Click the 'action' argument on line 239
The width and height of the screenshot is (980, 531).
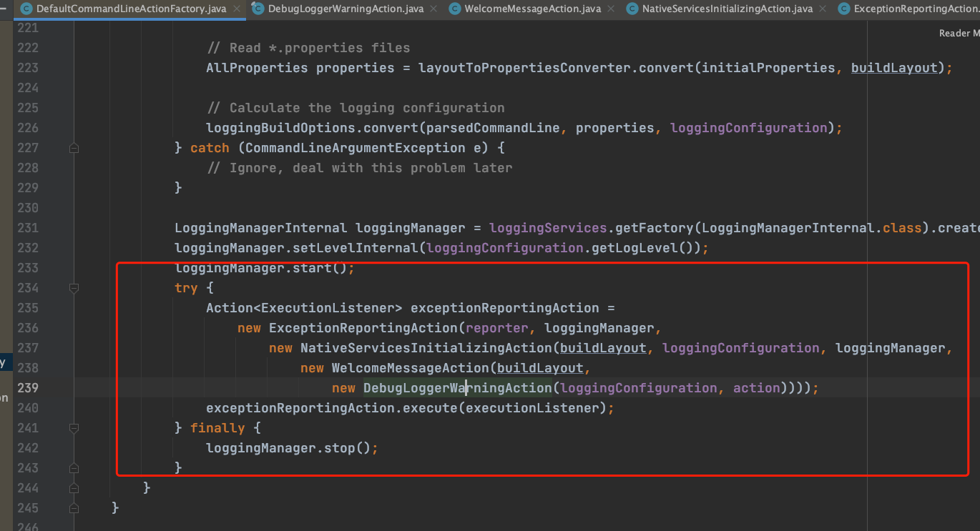coord(757,388)
